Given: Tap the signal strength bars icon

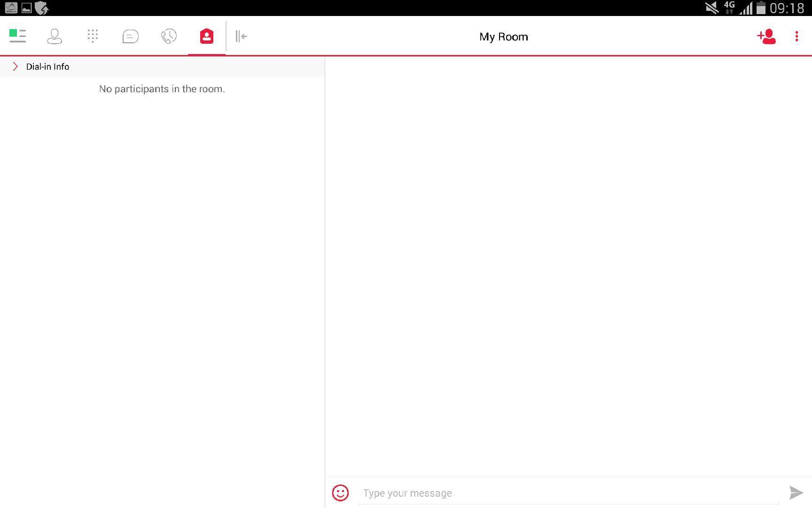Looking at the screenshot, I should (746, 8).
